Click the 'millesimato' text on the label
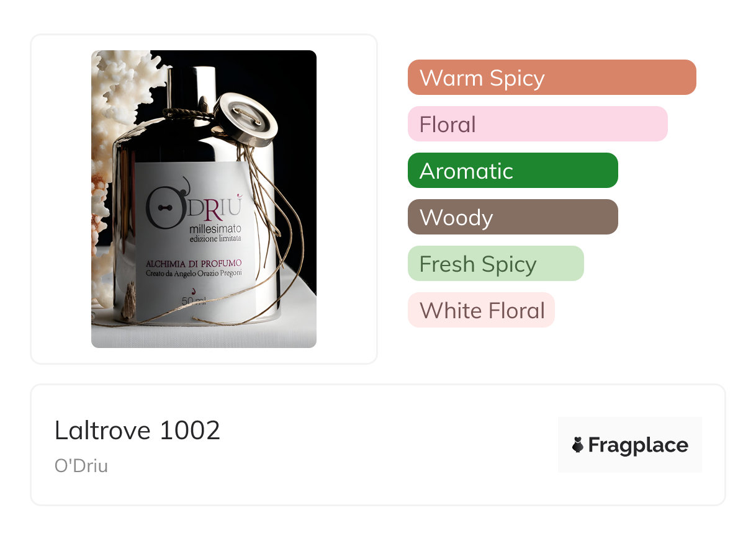Viewport: 756px width, 536px height. pyautogui.click(x=215, y=229)
